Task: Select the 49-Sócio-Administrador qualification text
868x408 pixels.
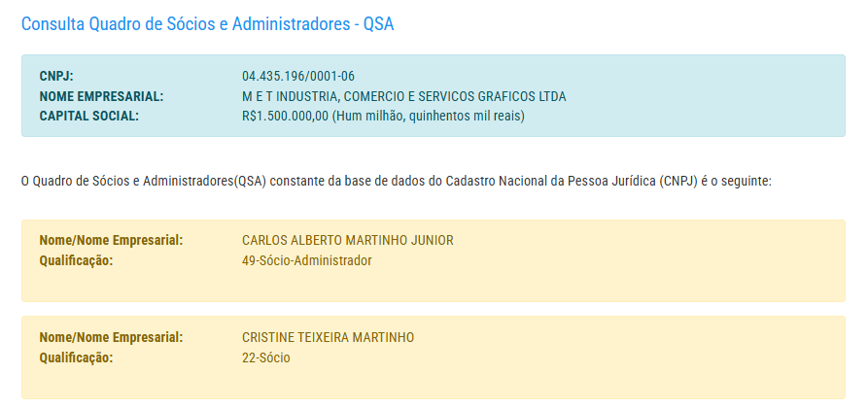Action: (x=307, y=260)
